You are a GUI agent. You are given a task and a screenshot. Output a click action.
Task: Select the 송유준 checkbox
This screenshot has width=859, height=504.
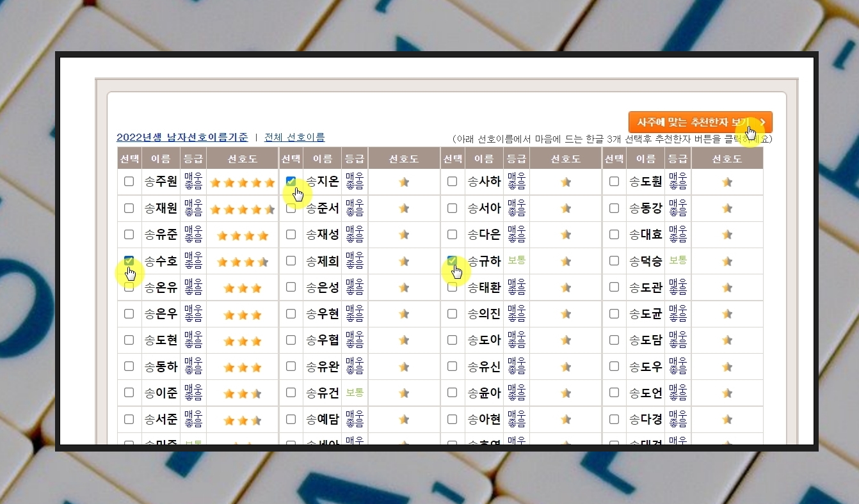(x=129, y=234)
